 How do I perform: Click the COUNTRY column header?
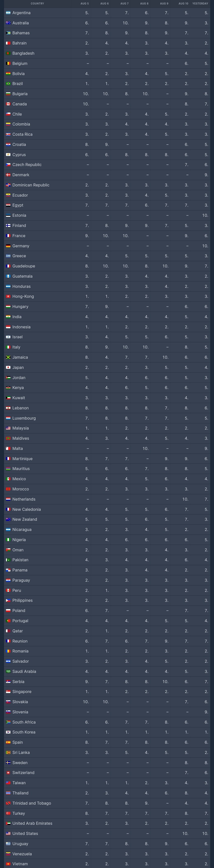[37, 3]
